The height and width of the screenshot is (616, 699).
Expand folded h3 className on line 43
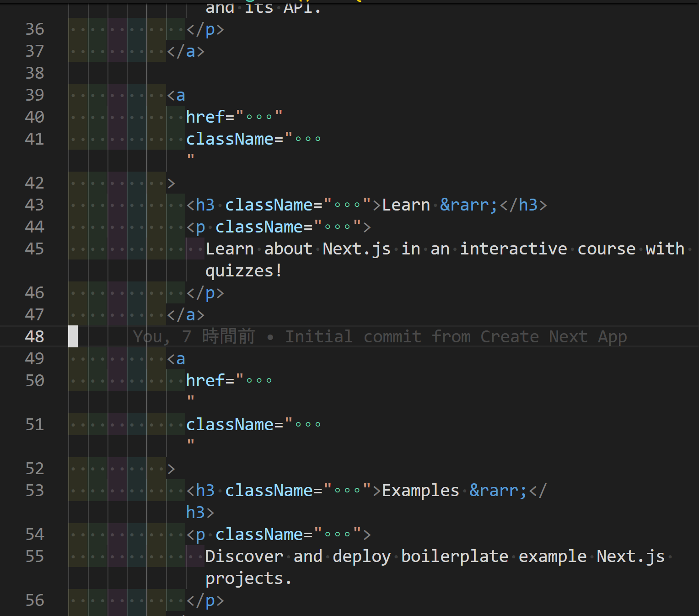pos(347,205)
